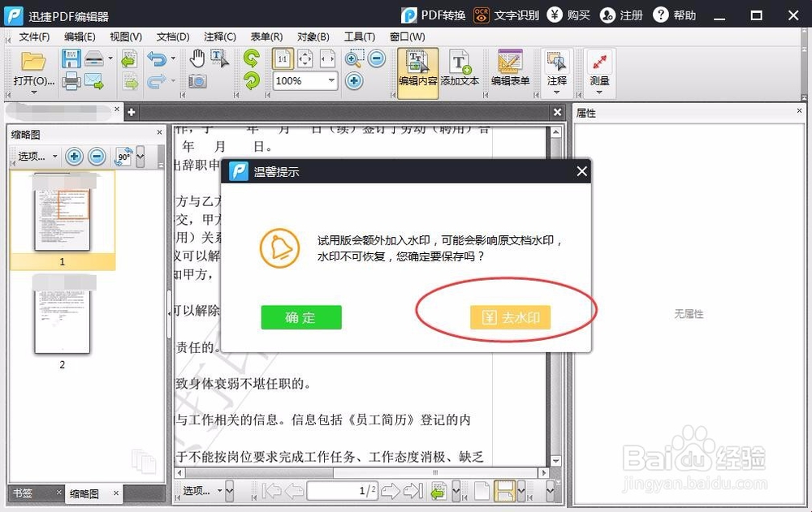Click PDF转换 in the title bar
The width and height of the screenshot is (812, 512).
434,15
